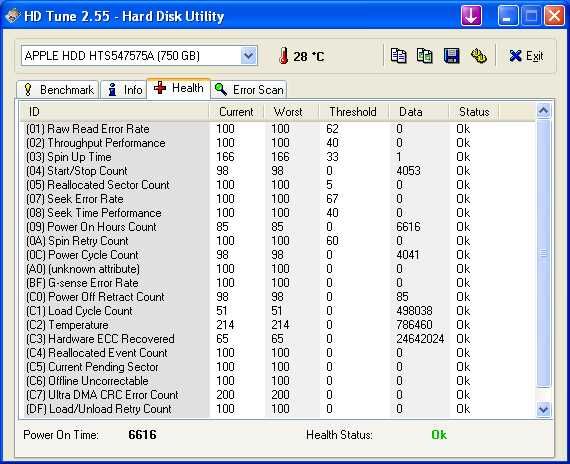Select the (07) Seek Error Rate row
This screenshot has height=464, width=570.
(x=278, y=199)
